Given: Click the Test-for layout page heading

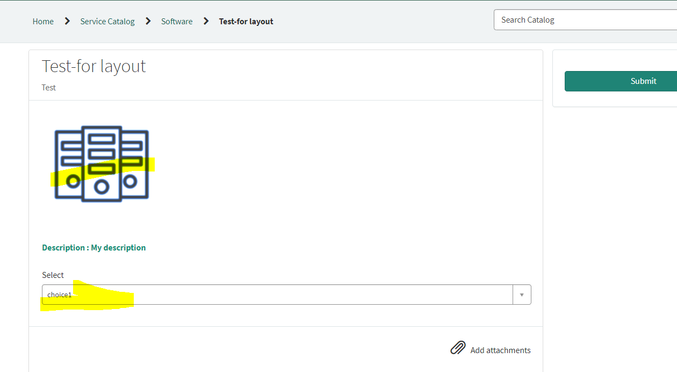Looking at the screenshot, I should click(x=94, y=66).
